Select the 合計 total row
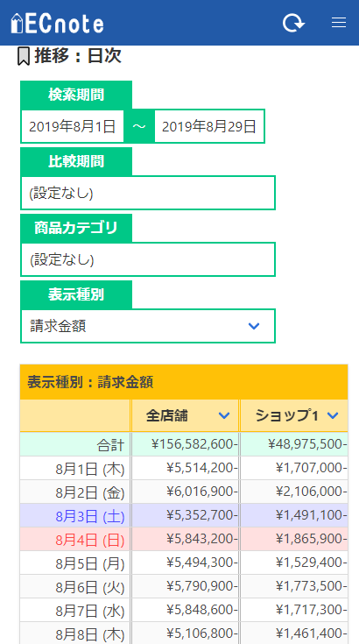The image size is (359, 644). pos(184,444)
